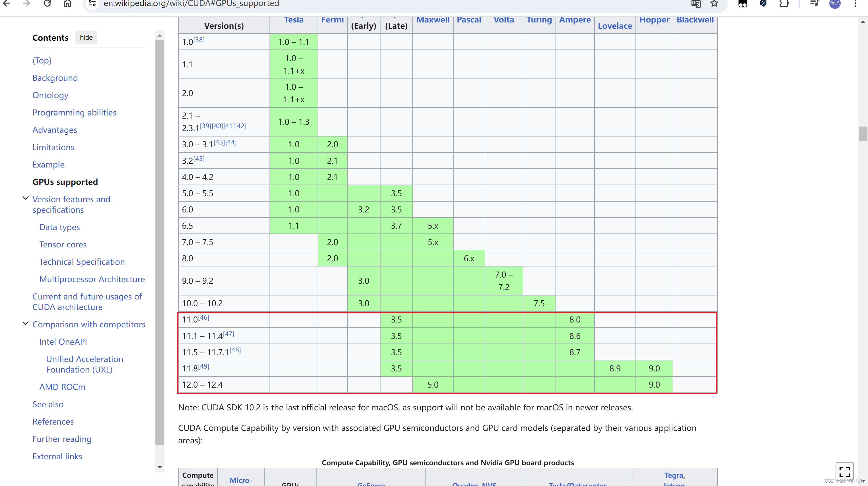Go to browser home page icon
The width and height of the screenshot is (868, 486).
coord(68,3)
